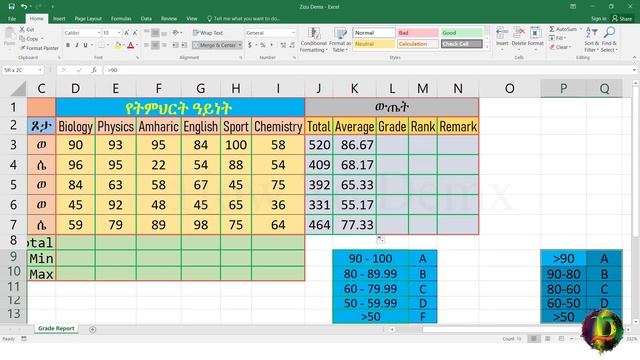The image size is (640, 360).
Task: Open the Format cells button
Action: pos(536,38)
